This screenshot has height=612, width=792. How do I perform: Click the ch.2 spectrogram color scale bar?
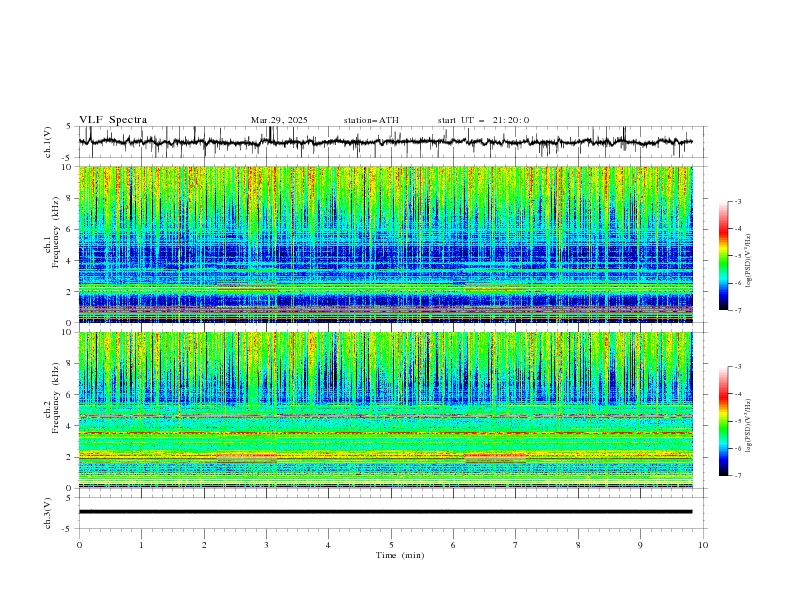[724, 421]
